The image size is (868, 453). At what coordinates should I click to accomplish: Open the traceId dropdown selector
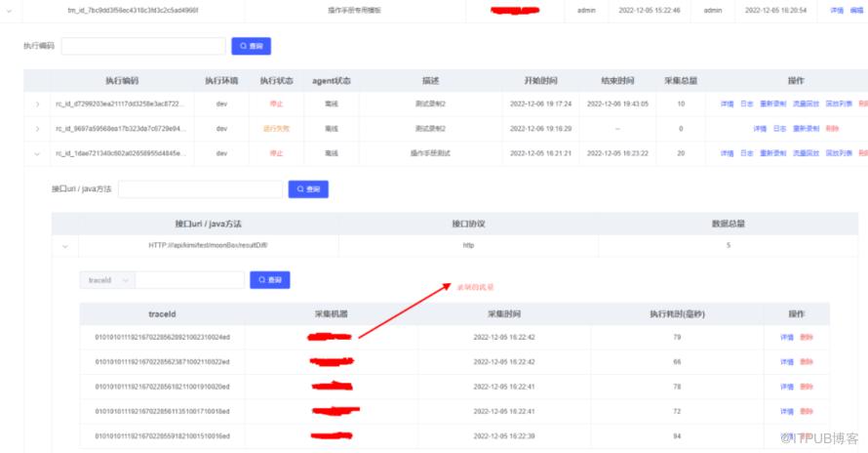tap(106, 280)
